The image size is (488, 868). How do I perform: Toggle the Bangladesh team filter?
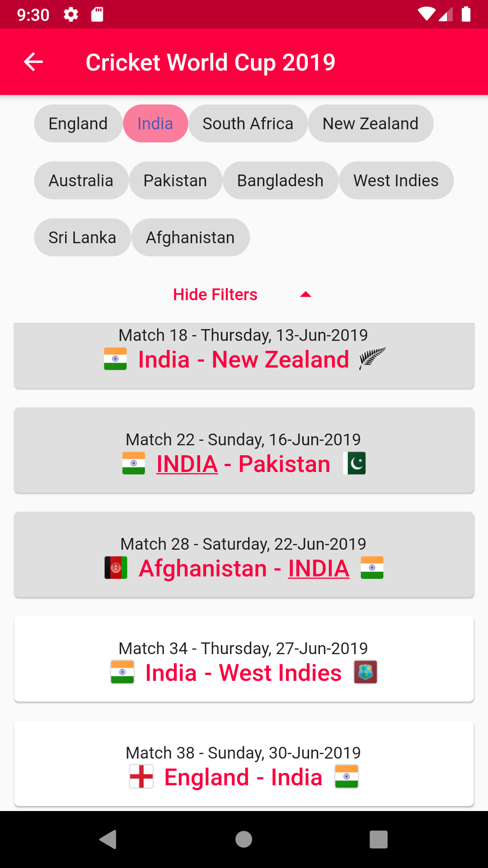tap(280, 180)
